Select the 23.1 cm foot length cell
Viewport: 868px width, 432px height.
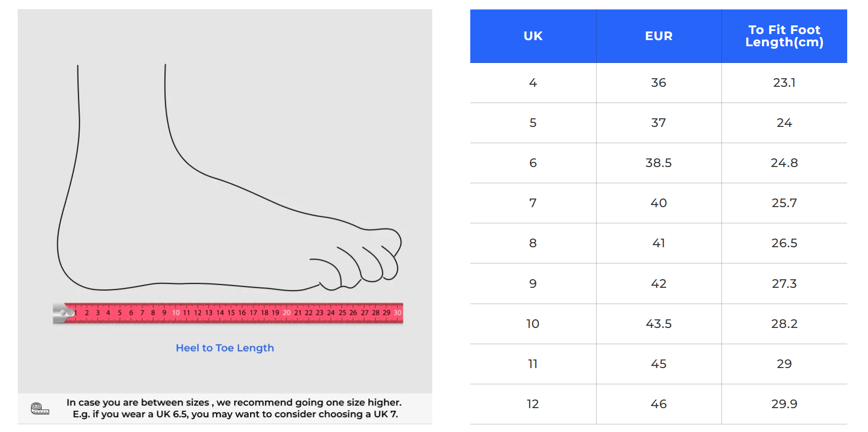click(784, 83)
